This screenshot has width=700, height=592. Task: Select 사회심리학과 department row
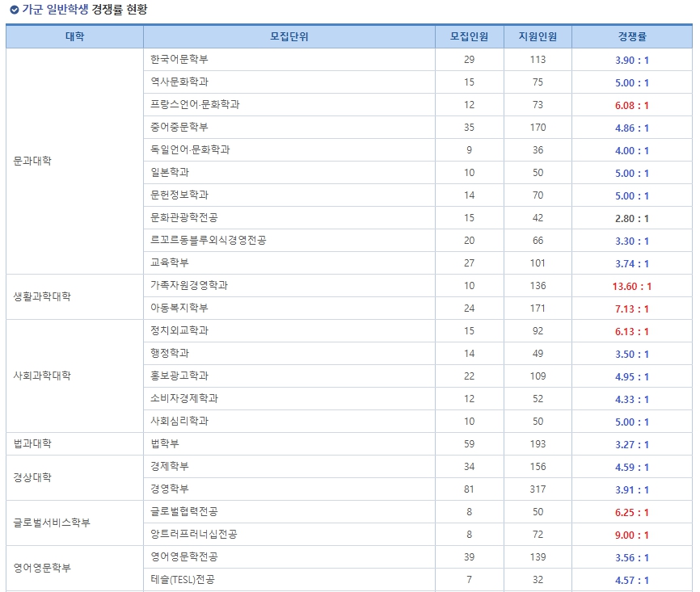point(418,421)
